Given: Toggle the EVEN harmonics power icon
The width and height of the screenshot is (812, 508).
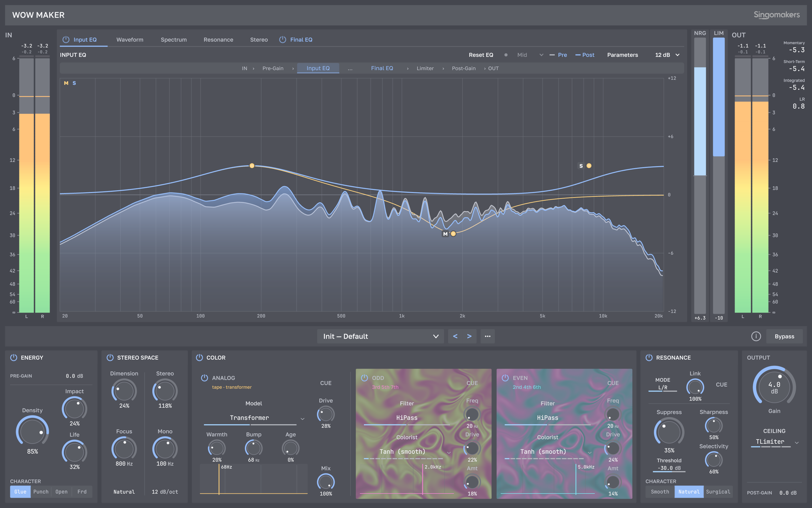Looking at the screenshot, I should (505, 378).
